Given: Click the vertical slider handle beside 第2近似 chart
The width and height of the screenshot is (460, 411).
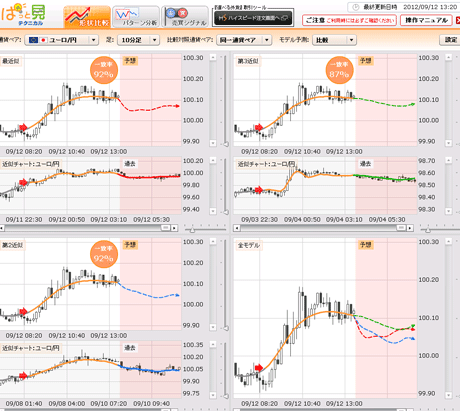Looking at the screenshot, I should point(226,328).
